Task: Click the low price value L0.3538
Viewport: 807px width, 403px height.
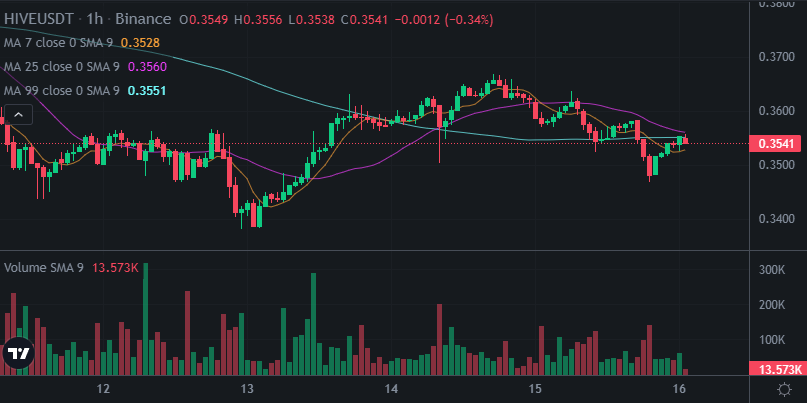Action: (x=311, y=20)
